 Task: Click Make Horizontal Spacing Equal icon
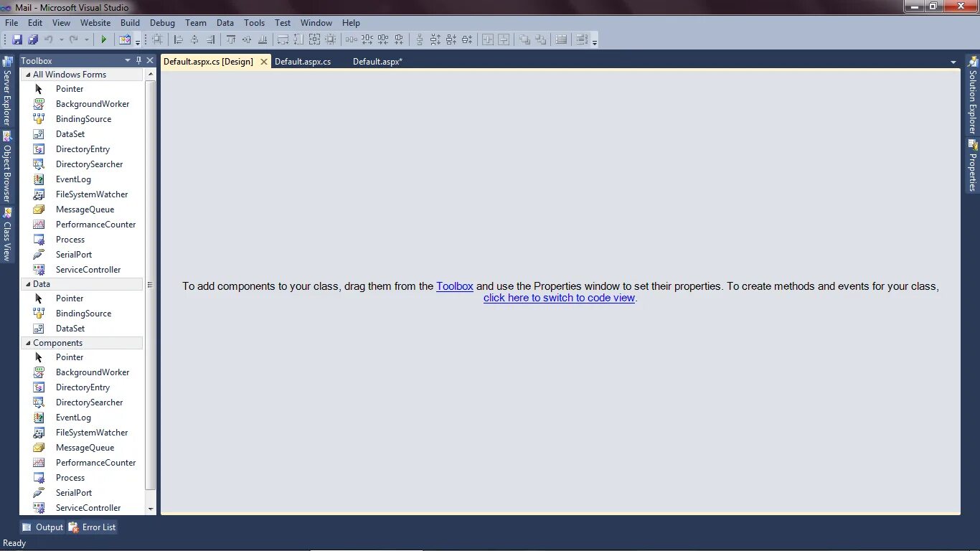coord(352,39)
